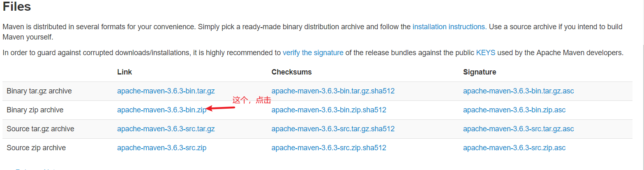Open apache-maven-3.6.3-bin.zip.sha512 checksum
Viewport: 644px width, 170px height.
pos(329,110)
